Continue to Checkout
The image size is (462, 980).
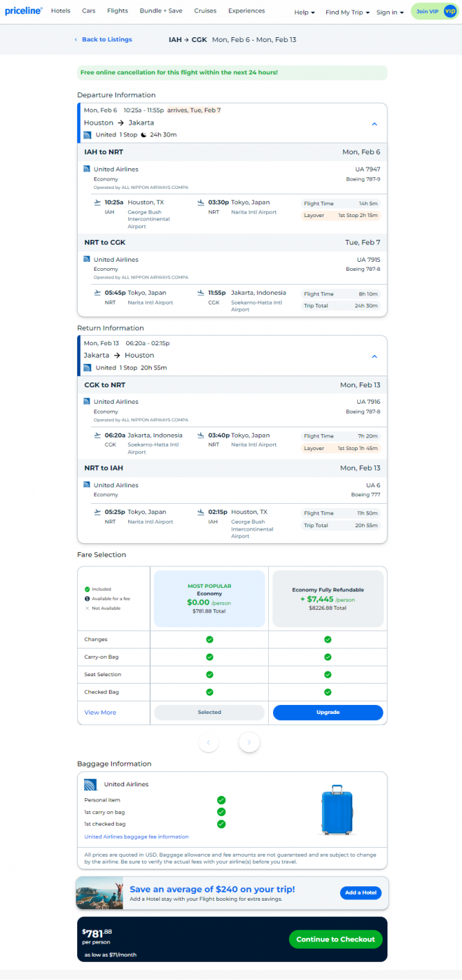pyautogui.click(x=336, y=939)
